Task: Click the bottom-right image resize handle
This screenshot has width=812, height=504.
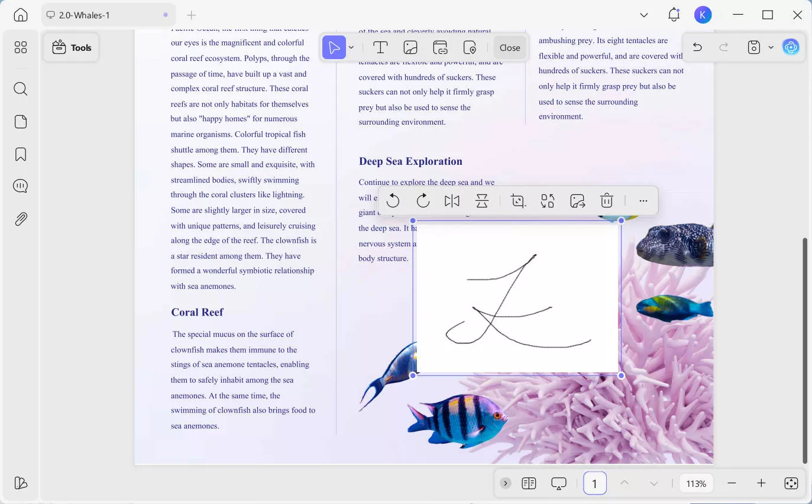Action: [621, 376]
